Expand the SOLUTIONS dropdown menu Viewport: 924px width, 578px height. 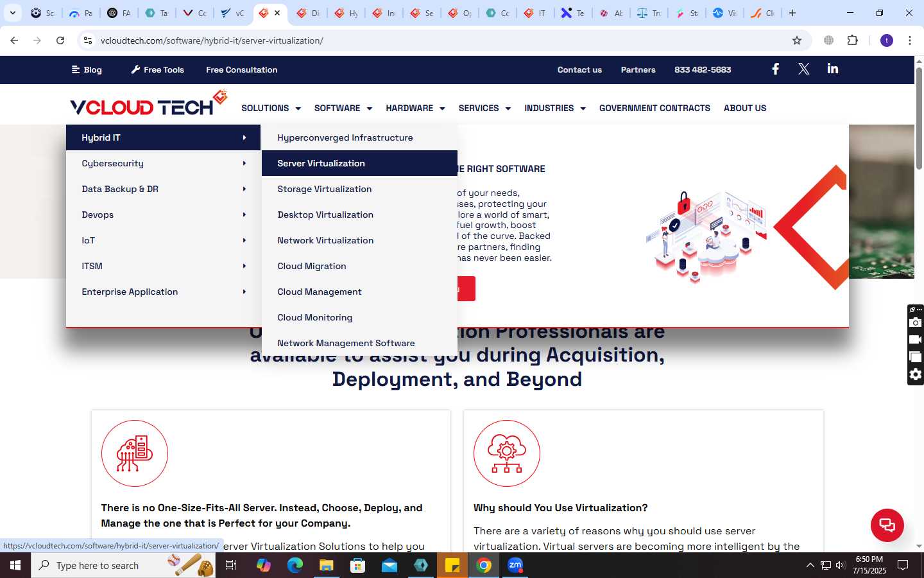(x=271, y=108)
